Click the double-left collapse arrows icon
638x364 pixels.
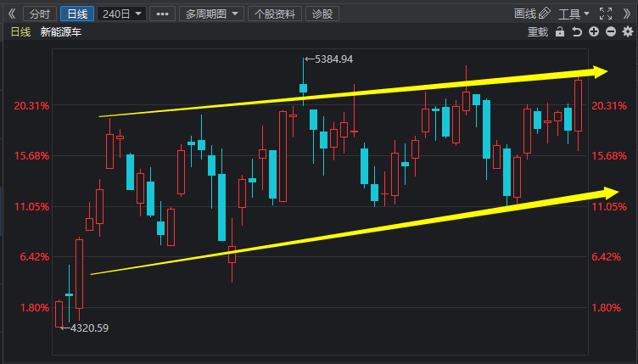[11, 14]
